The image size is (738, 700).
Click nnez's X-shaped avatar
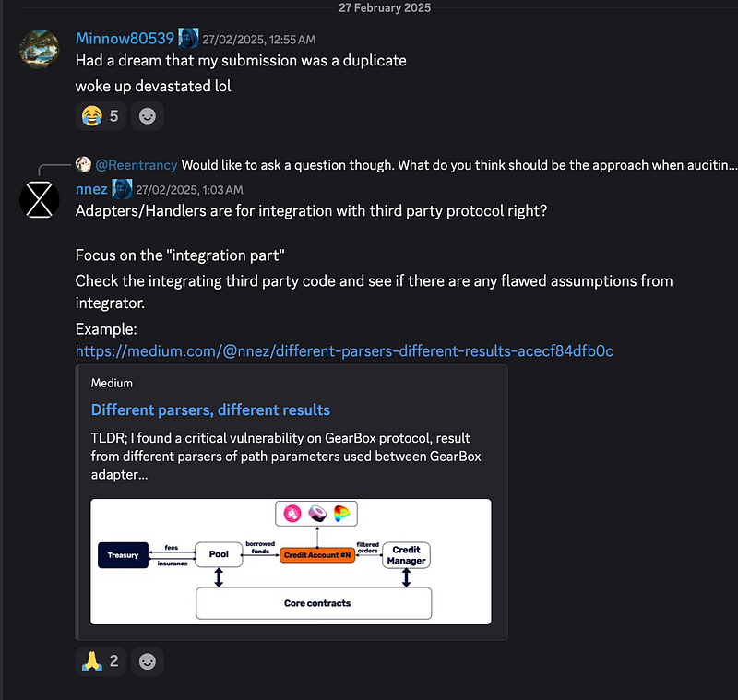pyautogui.click(x=40, y=199)
